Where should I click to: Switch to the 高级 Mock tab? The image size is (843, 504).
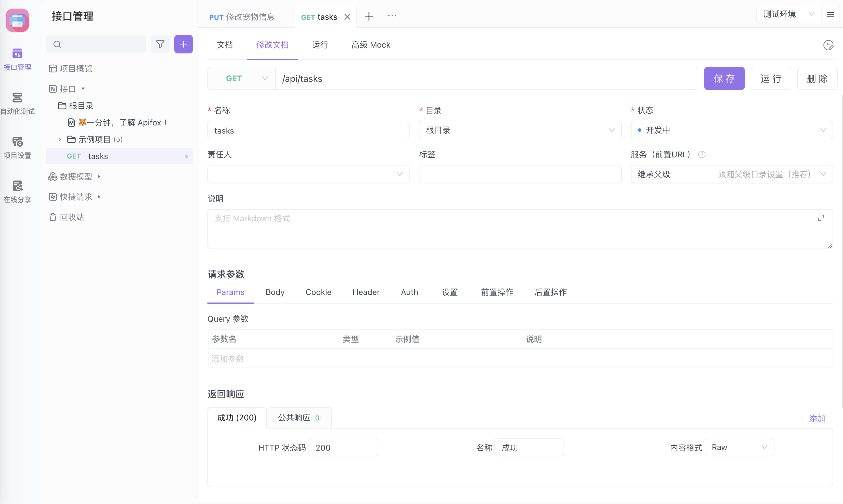(x=370, y=45)
